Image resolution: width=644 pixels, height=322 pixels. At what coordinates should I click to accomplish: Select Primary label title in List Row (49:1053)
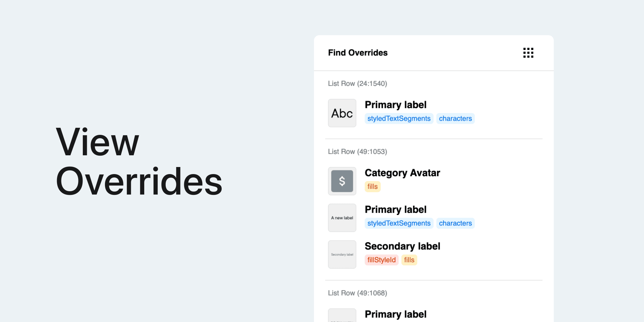(x=395, y=209)
